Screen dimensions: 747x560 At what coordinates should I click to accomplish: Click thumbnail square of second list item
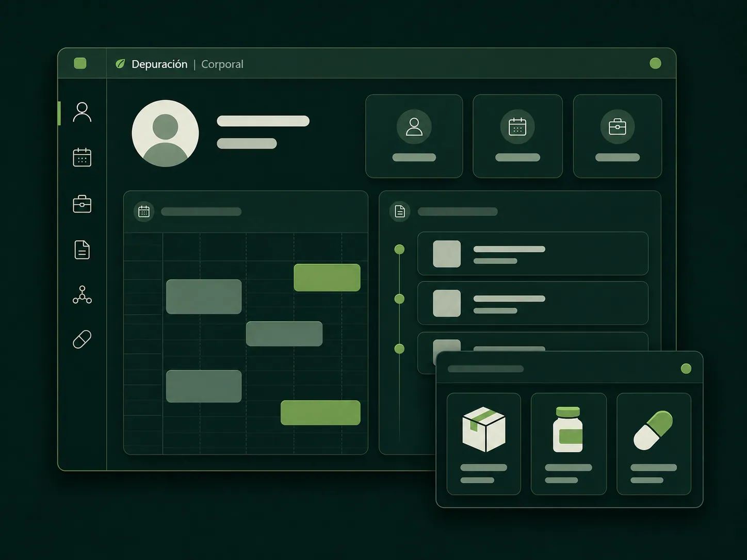point(447,303)
